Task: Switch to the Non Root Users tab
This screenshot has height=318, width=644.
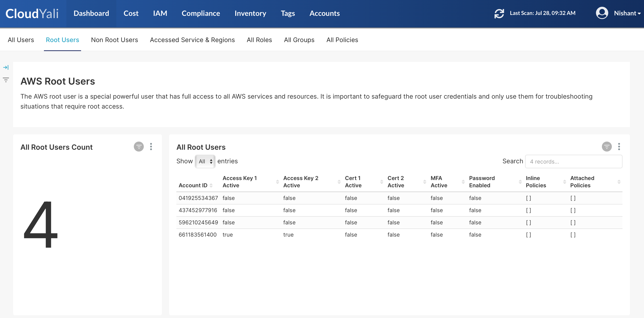Action: (115, 40)
